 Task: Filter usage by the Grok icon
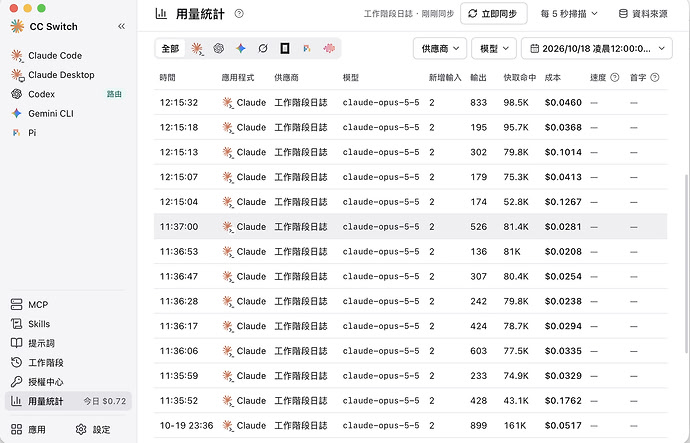(x=263, y=48)
